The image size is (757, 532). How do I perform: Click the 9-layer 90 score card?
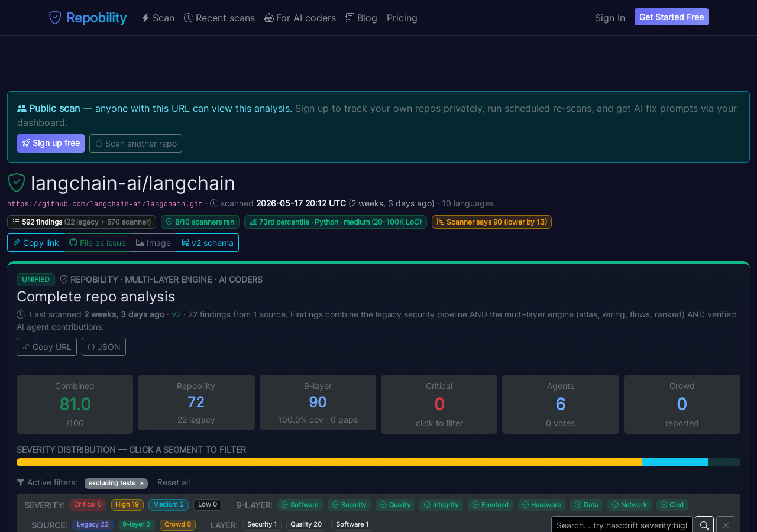click(x=318, y=403)
